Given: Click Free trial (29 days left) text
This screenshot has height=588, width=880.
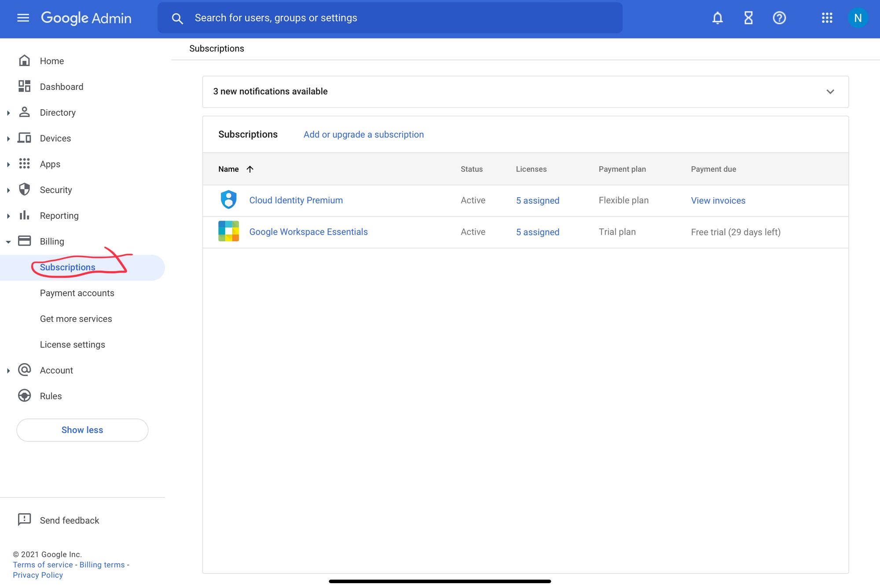Looking at the screenshot, I should click(x=736, y=232).
